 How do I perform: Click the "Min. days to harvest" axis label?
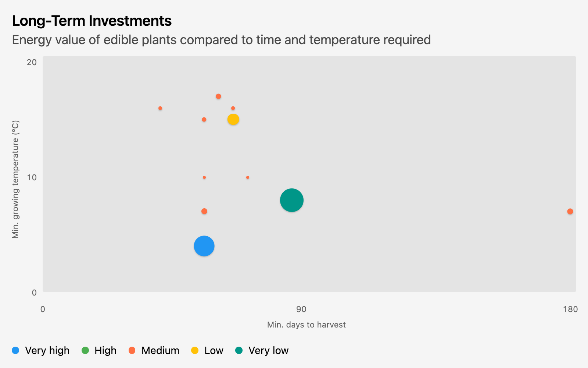pos(306,325)
